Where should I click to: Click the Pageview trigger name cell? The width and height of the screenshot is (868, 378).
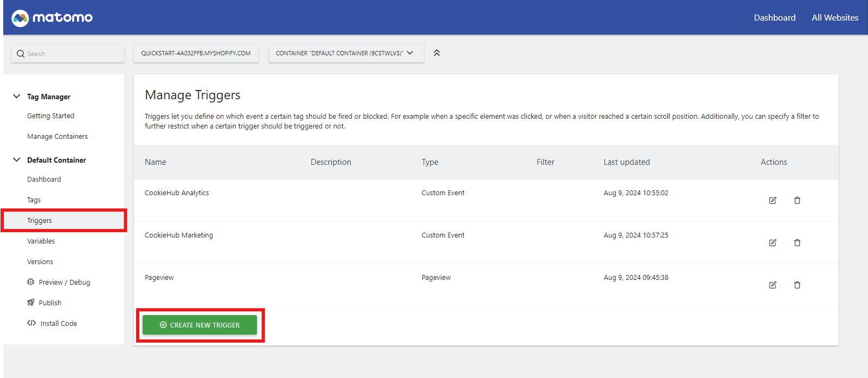[159, 278]
